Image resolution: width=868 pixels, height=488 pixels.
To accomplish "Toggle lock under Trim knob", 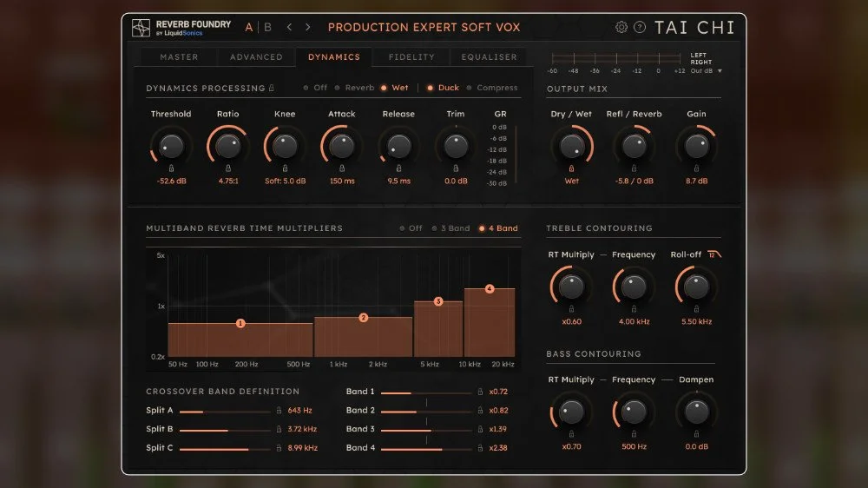I will [x=456, y=168].
